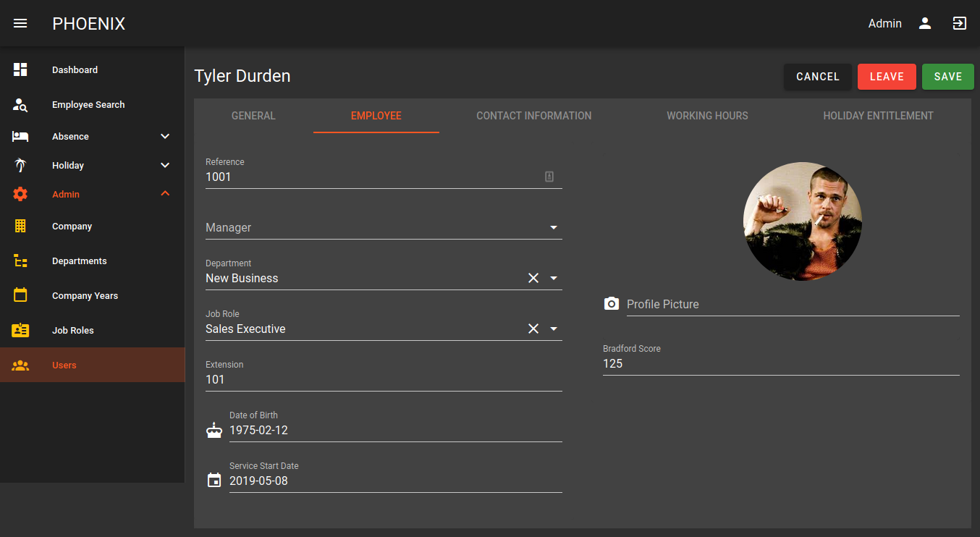980x537 pixels.
Task: Clear the Department selection with X
Action: tap(533, 278)
